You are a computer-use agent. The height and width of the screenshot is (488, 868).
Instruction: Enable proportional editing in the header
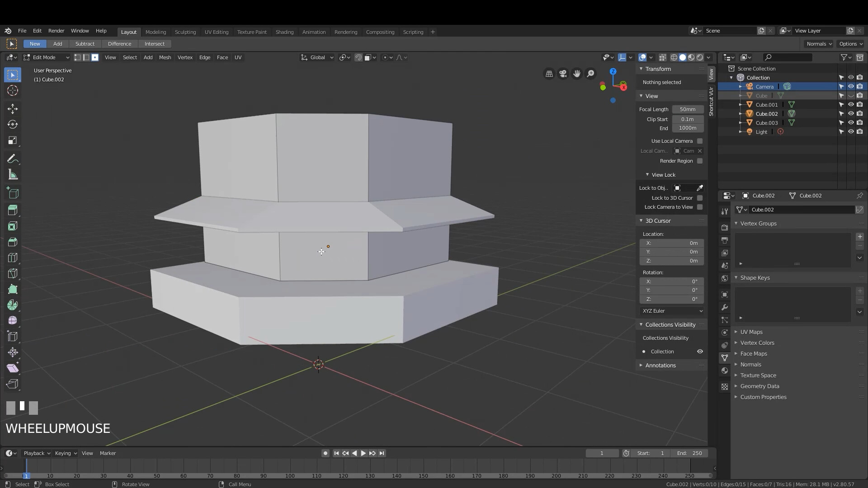(385, 57)
